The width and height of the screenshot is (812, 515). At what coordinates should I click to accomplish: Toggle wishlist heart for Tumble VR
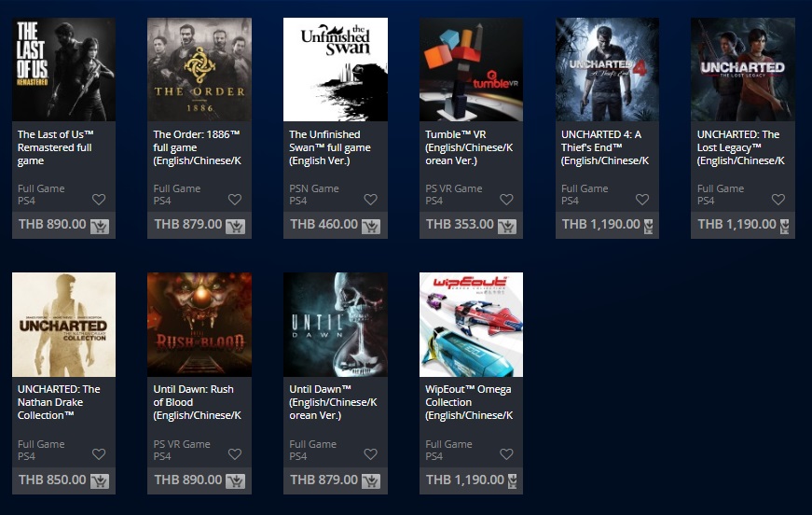[506, 199]
